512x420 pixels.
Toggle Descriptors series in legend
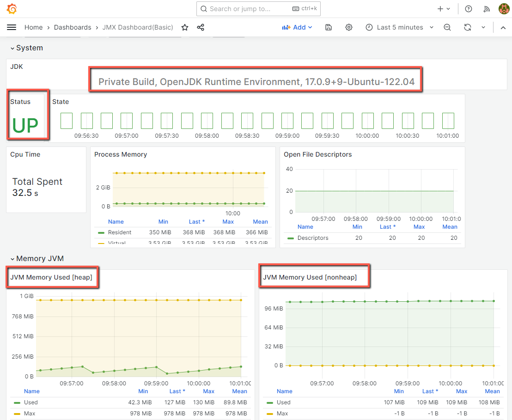coord(312,238)
